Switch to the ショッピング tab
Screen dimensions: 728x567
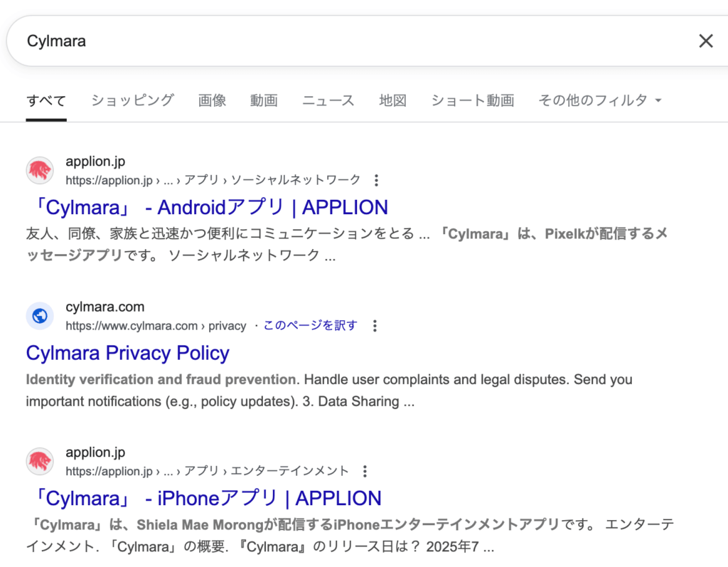tap(132, 100)
